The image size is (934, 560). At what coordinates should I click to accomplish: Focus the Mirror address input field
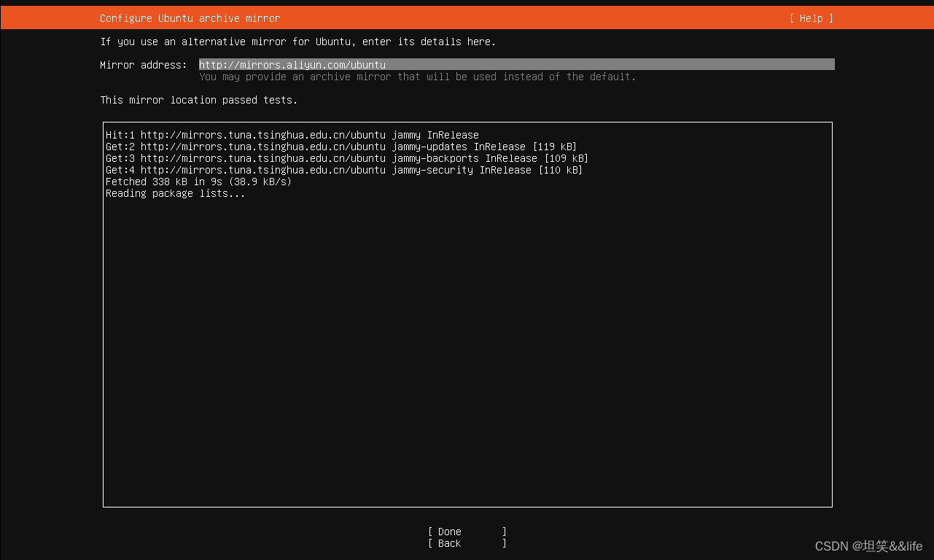point(516,65)
